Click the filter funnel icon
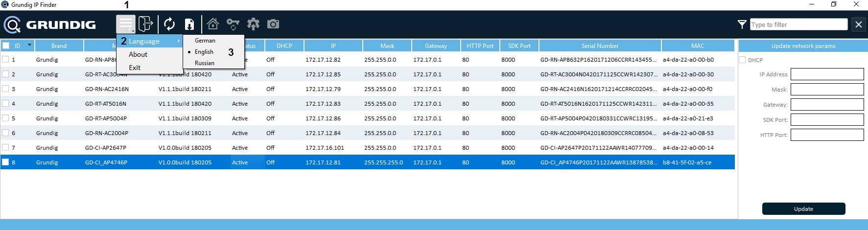The height and width of the screenshot is (230, 868). pyautogui.click(x=742, y=24)
